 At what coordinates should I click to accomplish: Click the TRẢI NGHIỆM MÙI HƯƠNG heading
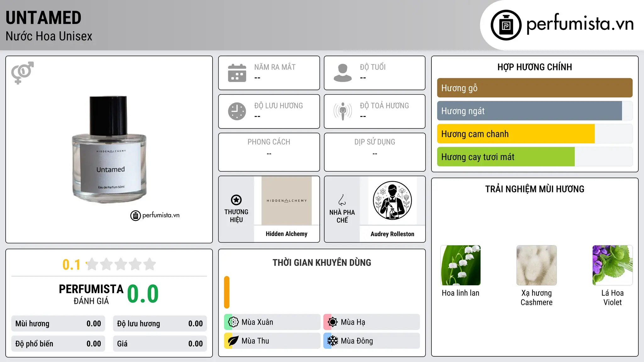point(535,189)
